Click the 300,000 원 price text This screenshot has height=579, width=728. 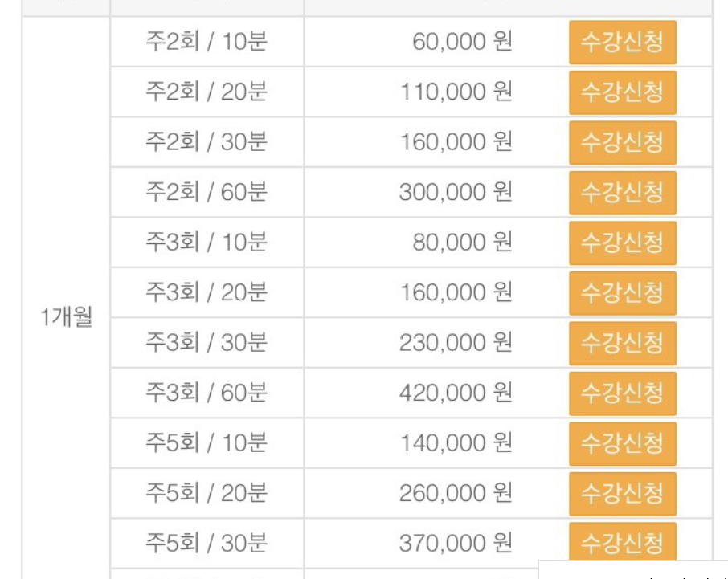pos(456,192)
